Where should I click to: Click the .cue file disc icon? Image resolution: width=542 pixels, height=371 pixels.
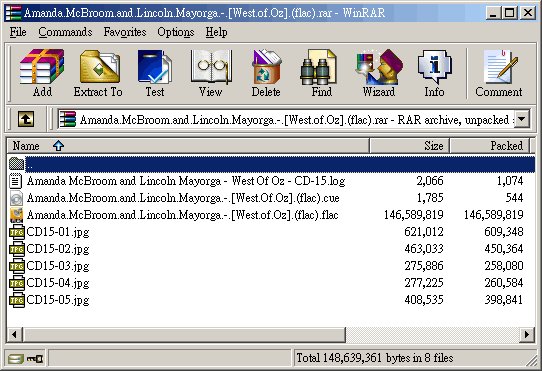16,198
